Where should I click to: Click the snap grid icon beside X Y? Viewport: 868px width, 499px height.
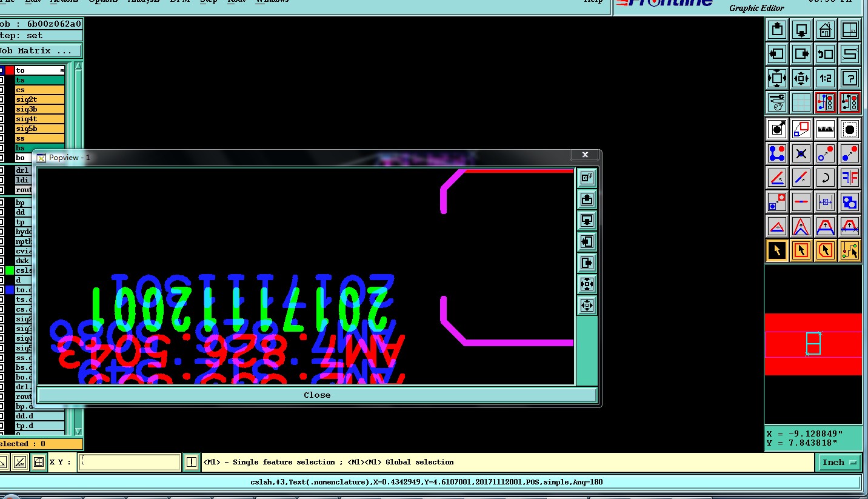tap(38, 462)
